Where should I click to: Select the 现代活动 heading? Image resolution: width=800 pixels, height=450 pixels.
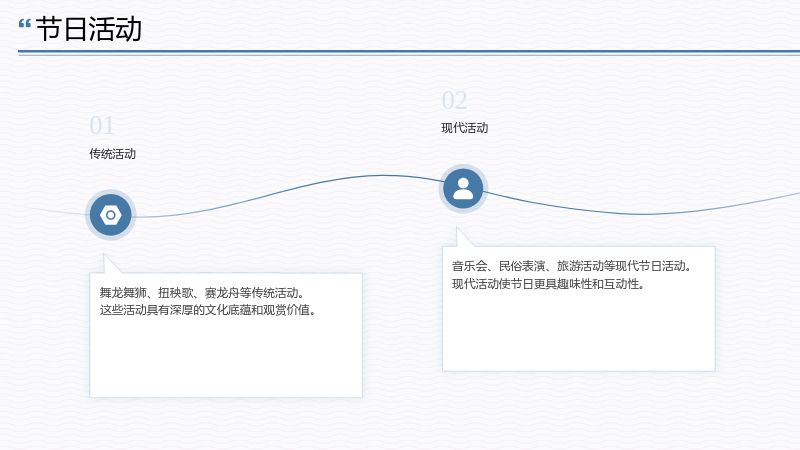[464, 128]
